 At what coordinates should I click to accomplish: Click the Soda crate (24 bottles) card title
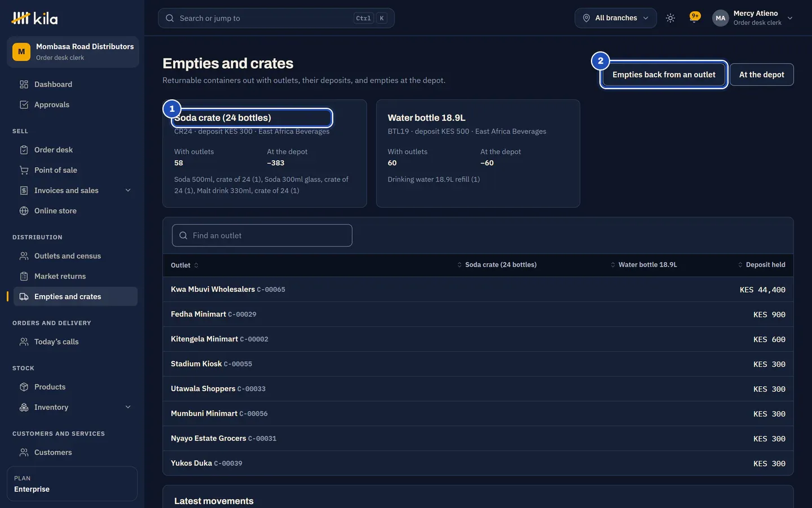pyautogui.click(x=223, y=118)
